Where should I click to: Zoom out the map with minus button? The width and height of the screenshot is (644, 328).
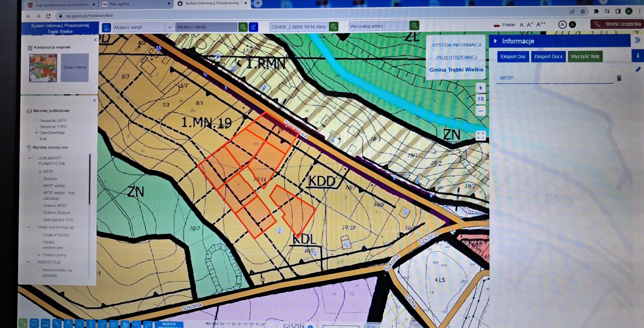coord(480,111)
